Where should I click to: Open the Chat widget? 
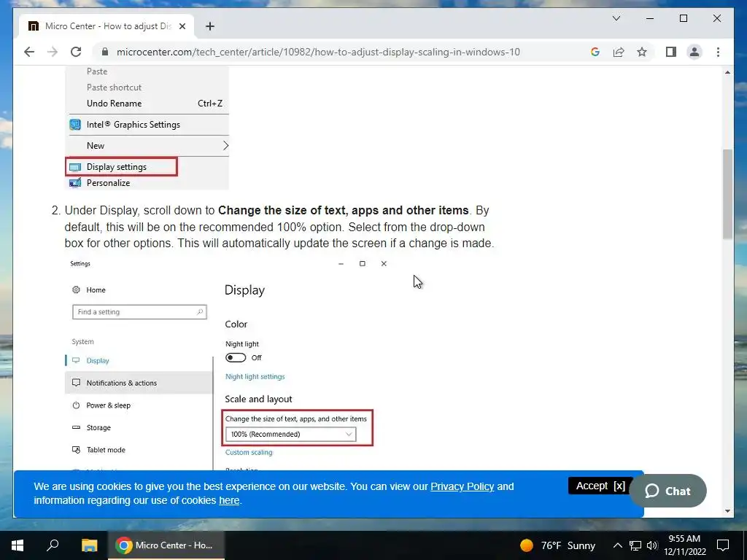pos(668,491)
